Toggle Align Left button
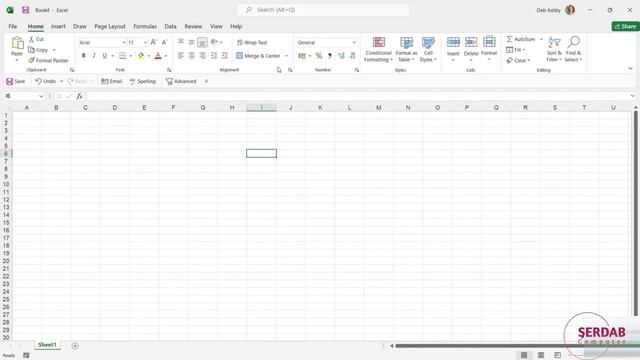Screen dimensions: 640x360 click(x=180, y=56)
